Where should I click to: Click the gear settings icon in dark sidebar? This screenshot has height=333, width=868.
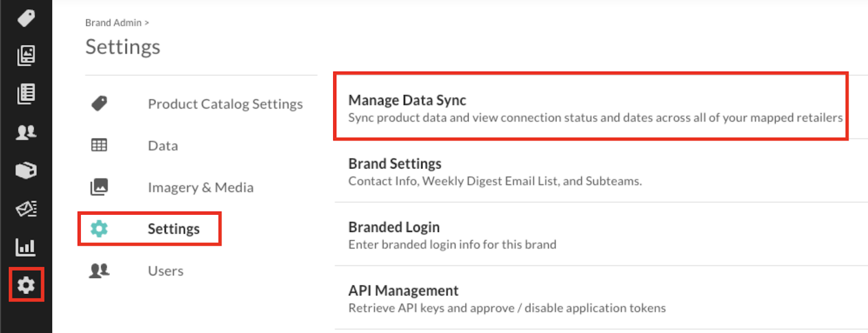[x=26, y=285]
